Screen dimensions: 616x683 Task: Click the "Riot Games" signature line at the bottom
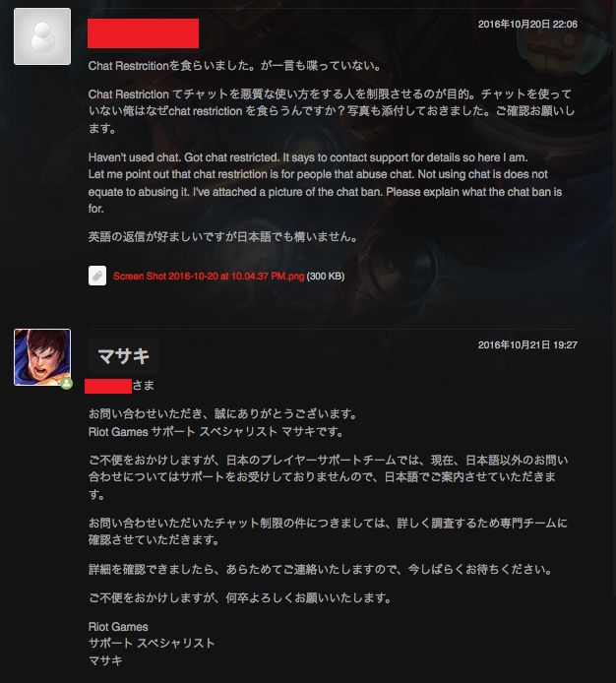118,627
